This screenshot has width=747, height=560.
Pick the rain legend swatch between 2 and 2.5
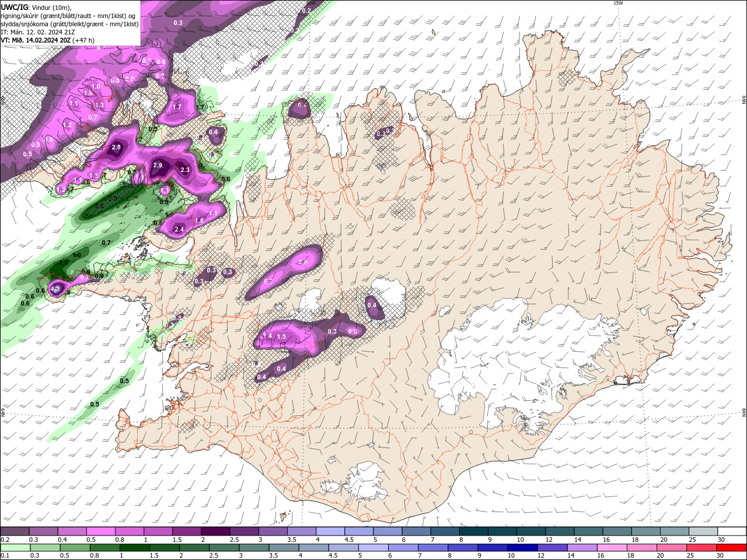194,548
